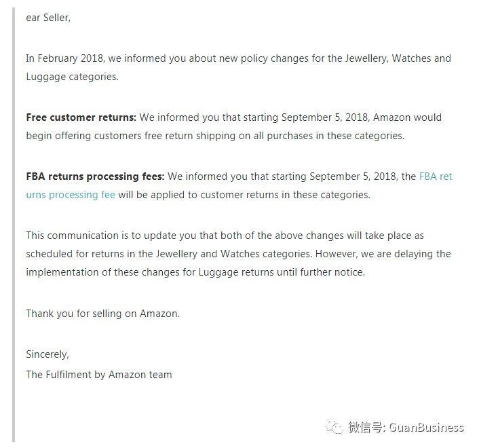Open the FBA returns processing fee link
The image size is (479, 448).
click(436, 176)
